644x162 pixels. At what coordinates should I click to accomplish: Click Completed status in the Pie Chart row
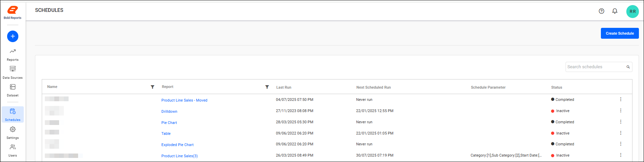563,122
